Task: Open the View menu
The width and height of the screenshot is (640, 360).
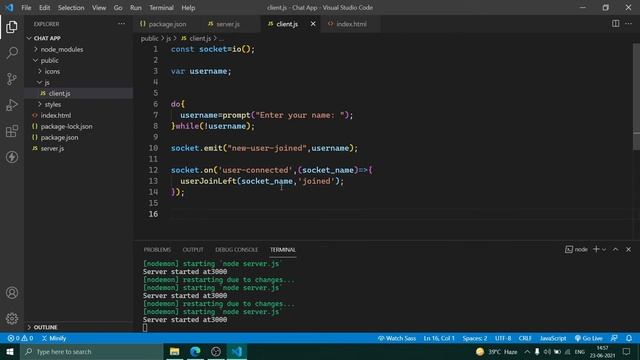Action: pyautogui.click(x=99, y=7)
